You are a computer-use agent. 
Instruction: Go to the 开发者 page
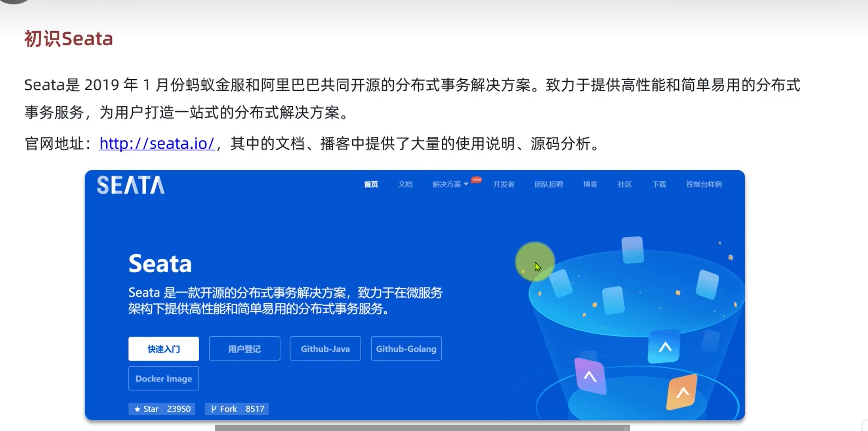point(504,184)
